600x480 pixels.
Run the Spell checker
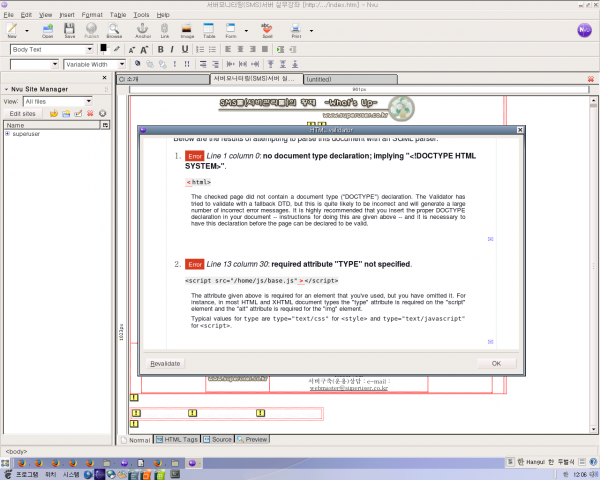coord(267,30)
